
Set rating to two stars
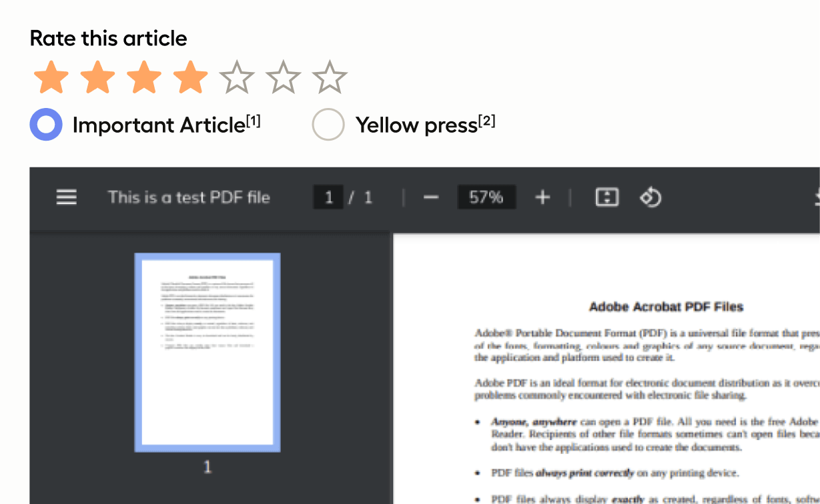pyautogui.click(x=98, y=77)
